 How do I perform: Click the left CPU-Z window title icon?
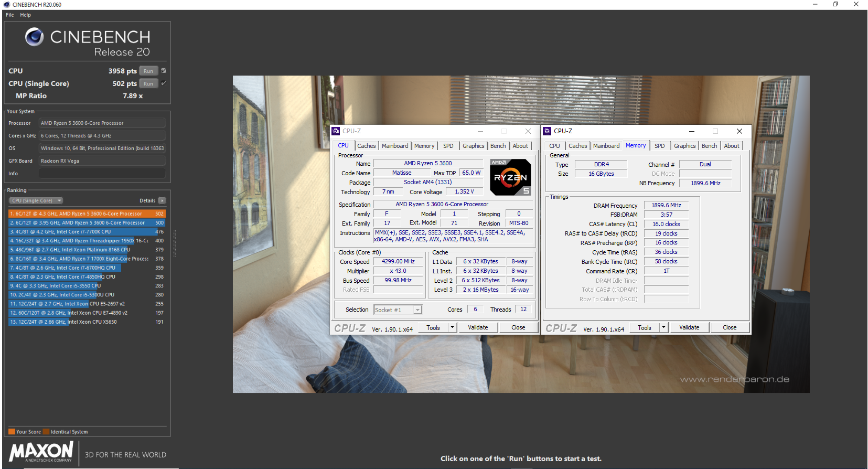click(x=336, y=131)
